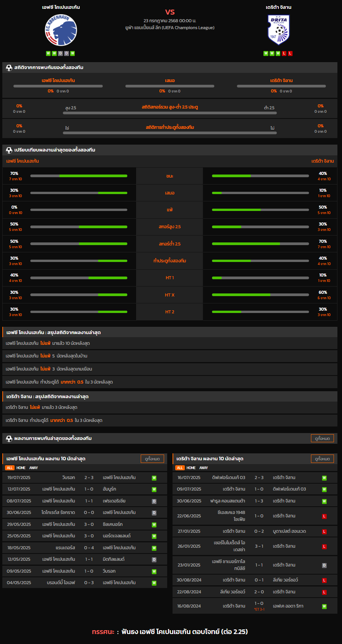Image resolution: width=342 pixels, height=644 pixels.
Task: Click the L badge on the 22/06/2025 match row
Action: (324, 516)
